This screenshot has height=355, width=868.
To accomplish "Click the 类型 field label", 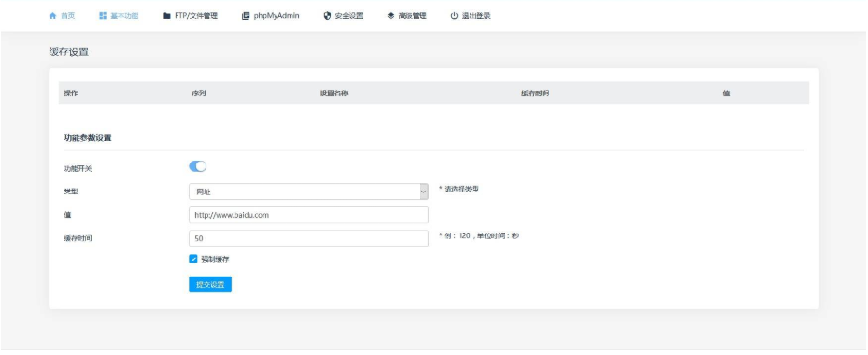I will point(71,192).
